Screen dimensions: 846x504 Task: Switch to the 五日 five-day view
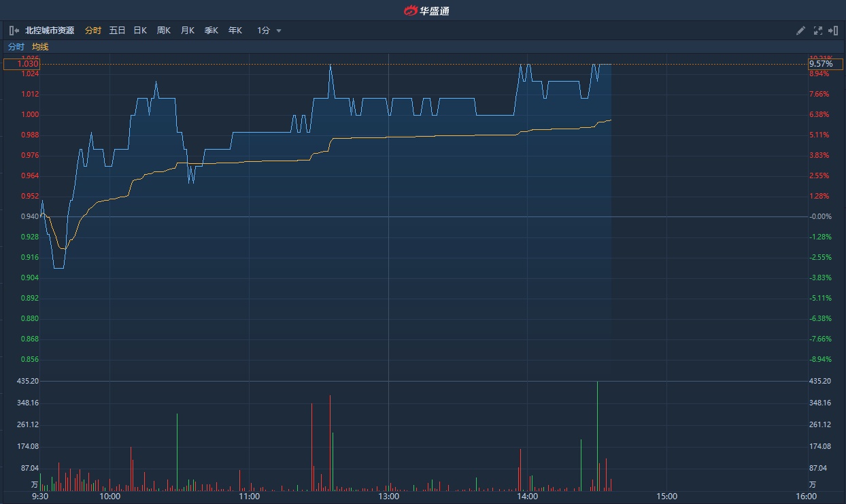(x=117, y=31)
